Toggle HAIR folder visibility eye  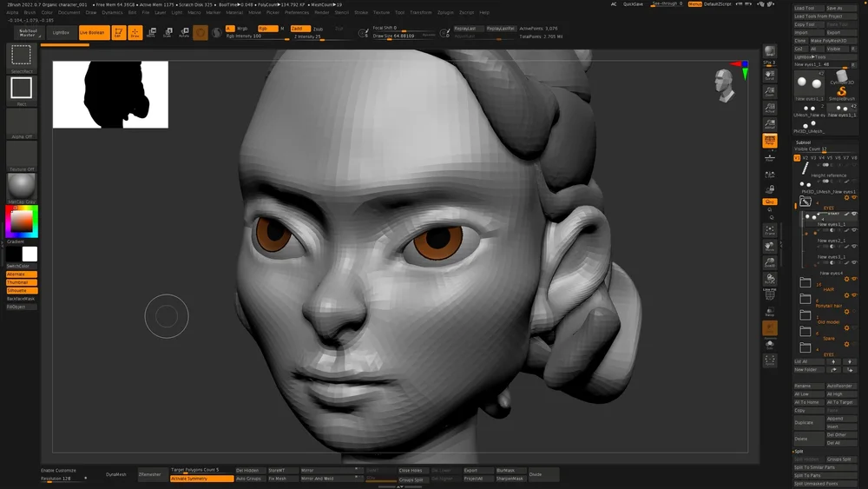[854, 279]
